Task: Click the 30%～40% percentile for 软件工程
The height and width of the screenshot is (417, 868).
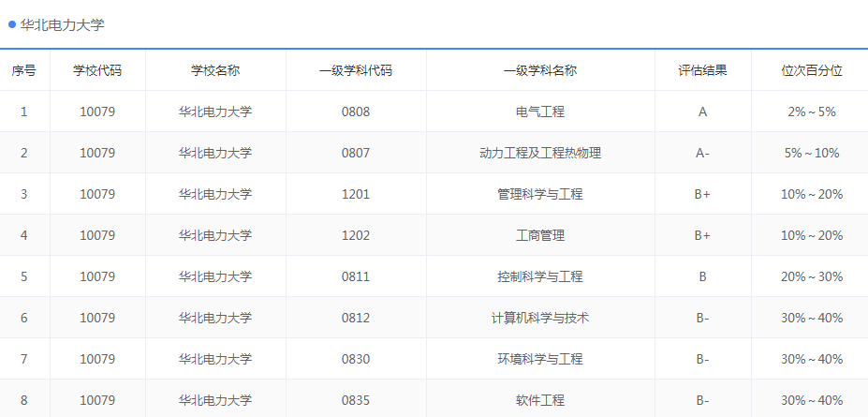Action: click(812, 400)
